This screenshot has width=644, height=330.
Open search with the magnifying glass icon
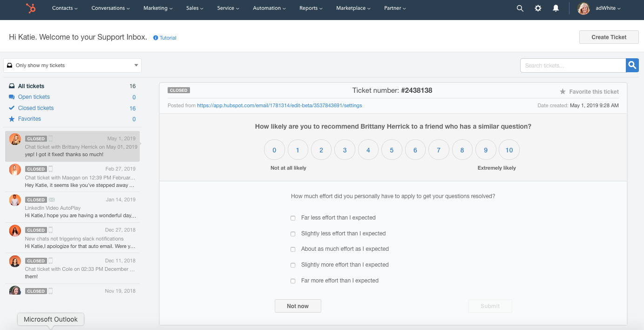[520, 8]
